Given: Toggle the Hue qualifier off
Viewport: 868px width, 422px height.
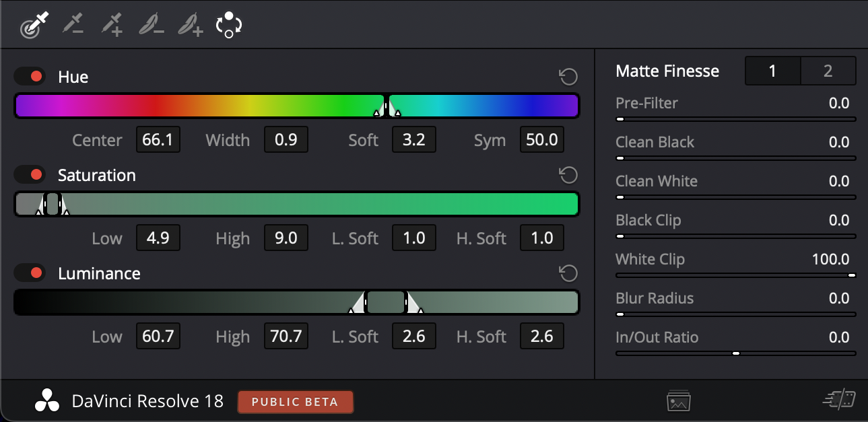Looking at the screenshot, I should pos(30,77).
